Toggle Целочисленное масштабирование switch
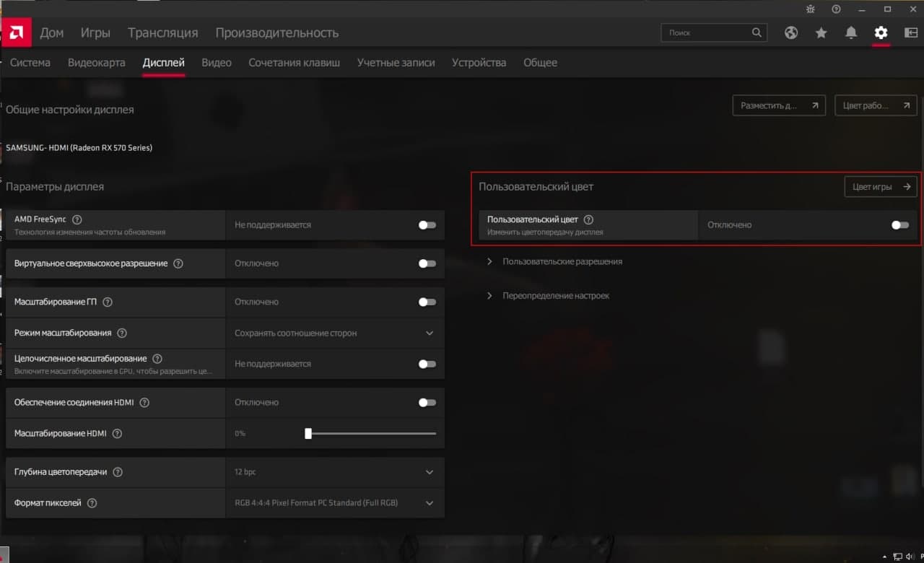The width and height of the screenshot is (924, 563). pos(427,364)
